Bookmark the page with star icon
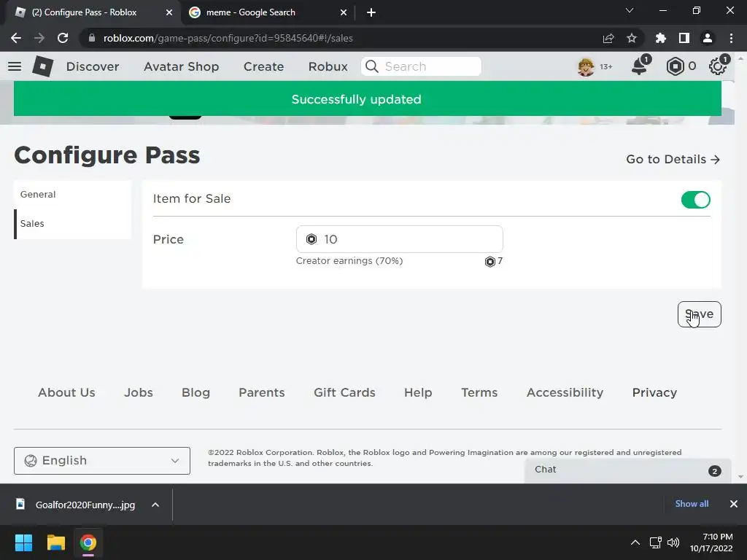Image resolution: width=747 pixels, height=560 pixels. pyautogui.click(x=632, y=38)
